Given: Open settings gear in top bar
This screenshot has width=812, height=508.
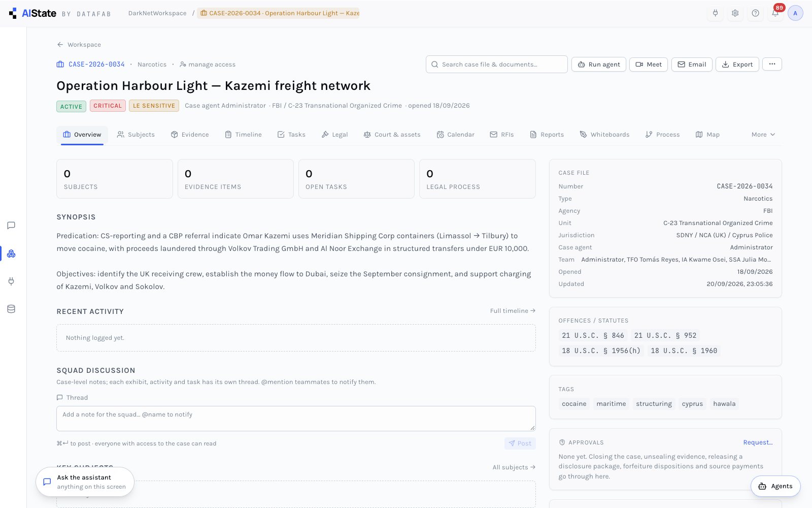Looking at the screenshot, I should pyautogui.click(x=735, y=13).
